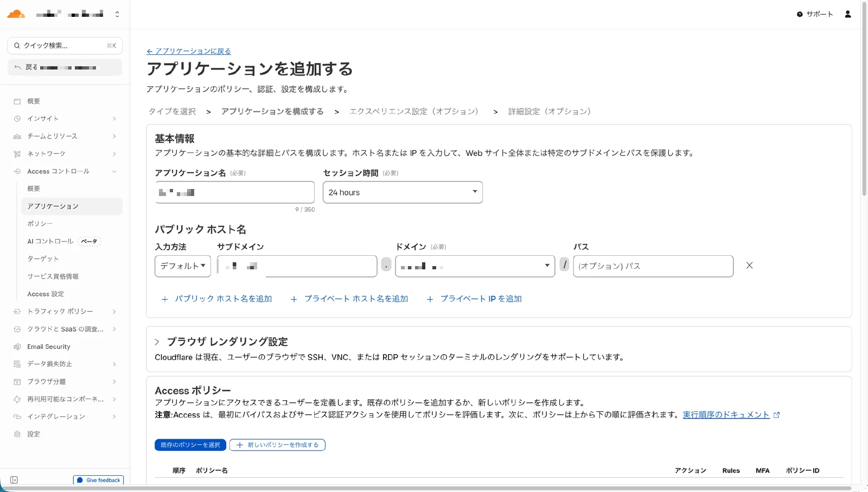This screenshot has width=868, height=492.
Task: Open the 24 hours session duration dropdown
Action: 402,192
